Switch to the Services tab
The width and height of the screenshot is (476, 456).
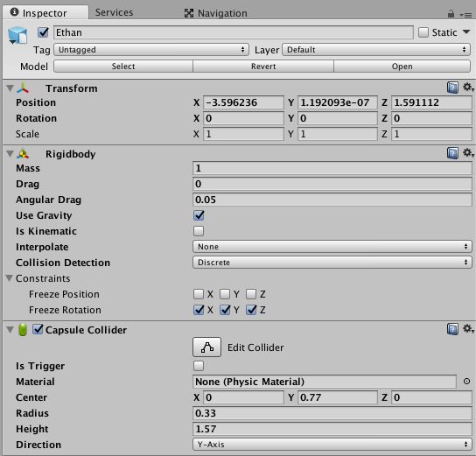coord(114,12)
